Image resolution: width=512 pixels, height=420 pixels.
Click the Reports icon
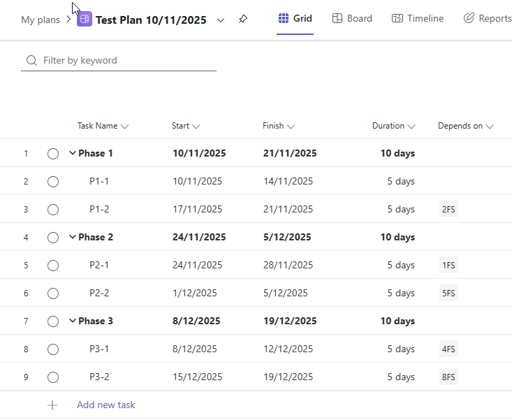(x=469, y=19)
